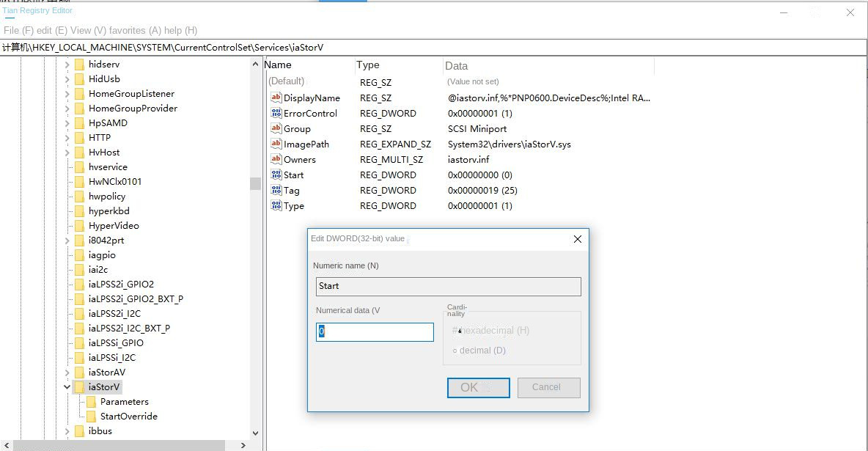Expand the HidUsb tree node

67,79
